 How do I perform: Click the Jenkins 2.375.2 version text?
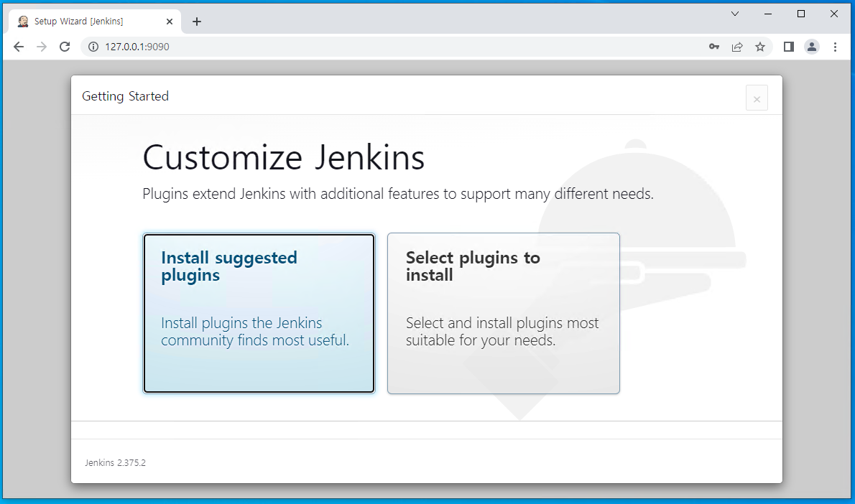115,462
